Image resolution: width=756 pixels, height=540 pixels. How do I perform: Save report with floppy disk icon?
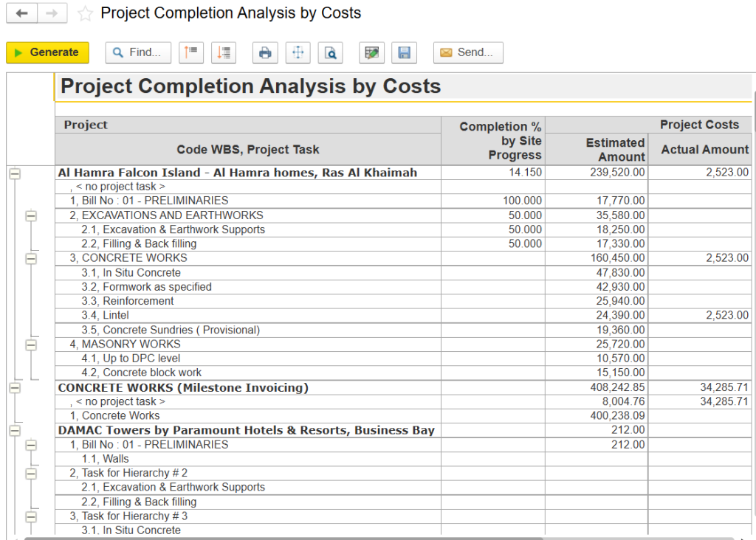click(404, 52)
